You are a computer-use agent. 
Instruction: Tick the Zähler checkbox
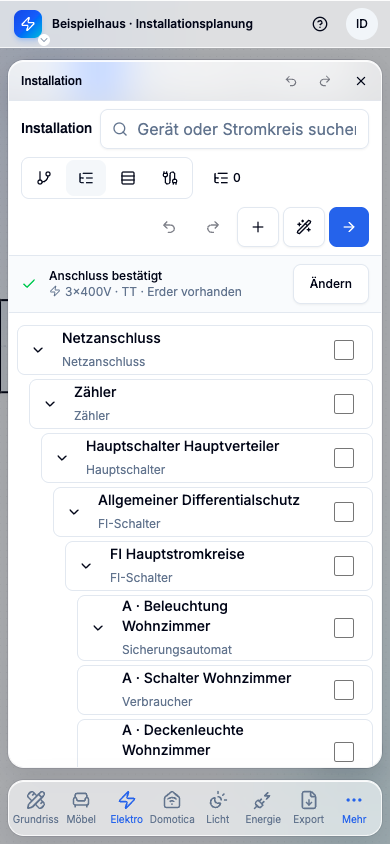pos(344,404)
